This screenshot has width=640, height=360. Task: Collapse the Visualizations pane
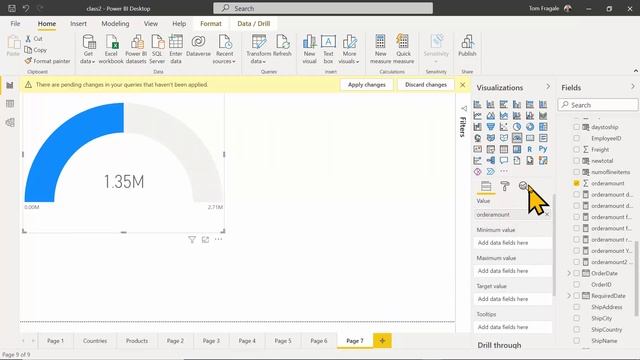pos(548,87)
